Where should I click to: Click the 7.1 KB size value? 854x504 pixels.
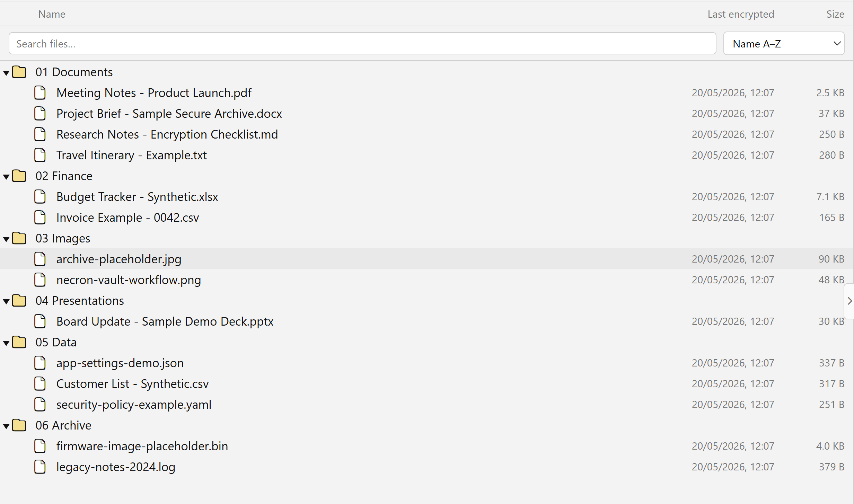[x=830, y=197]
